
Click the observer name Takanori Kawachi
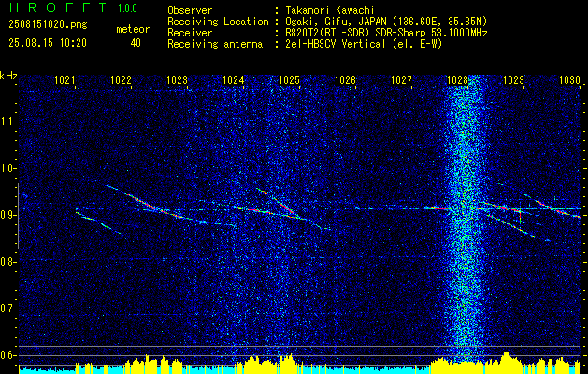[330, 11]
